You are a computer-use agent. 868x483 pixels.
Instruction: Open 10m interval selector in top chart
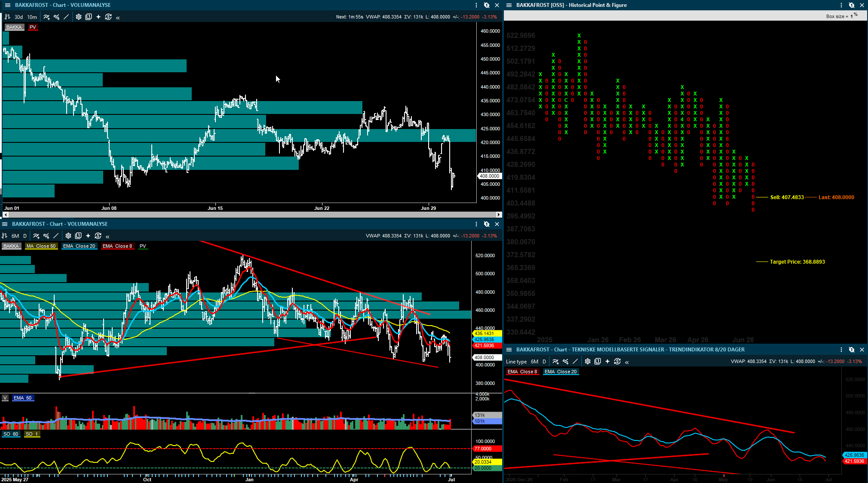[x=32, y=17]
